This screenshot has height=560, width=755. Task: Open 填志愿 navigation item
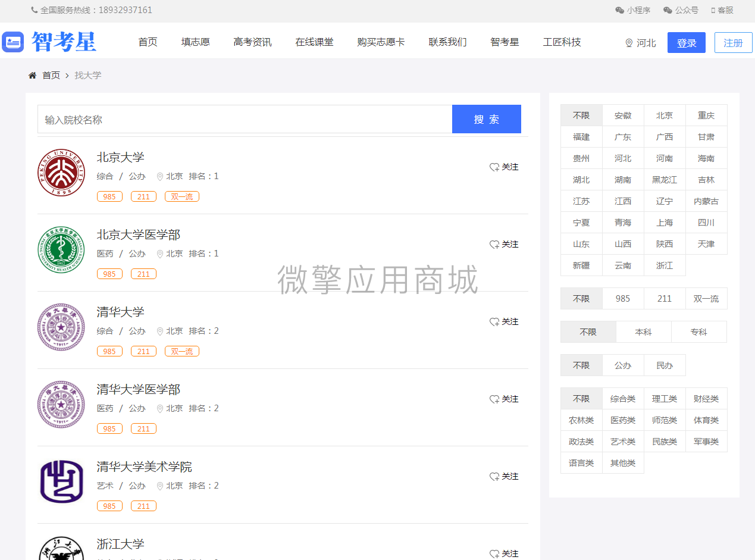tap(196, 42)
